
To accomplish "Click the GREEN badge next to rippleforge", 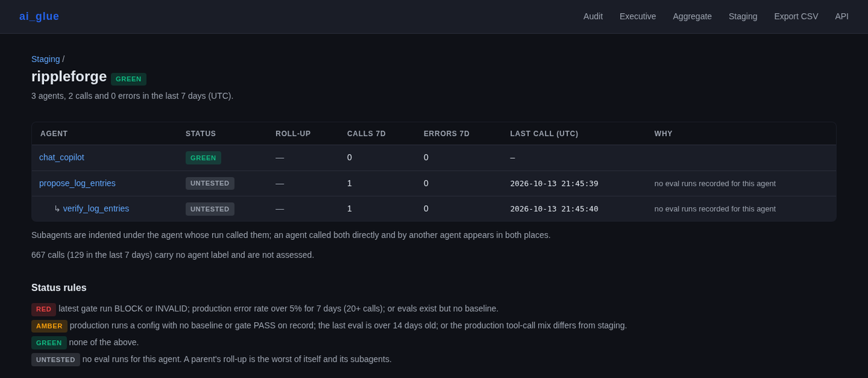I will pos(128,79).
